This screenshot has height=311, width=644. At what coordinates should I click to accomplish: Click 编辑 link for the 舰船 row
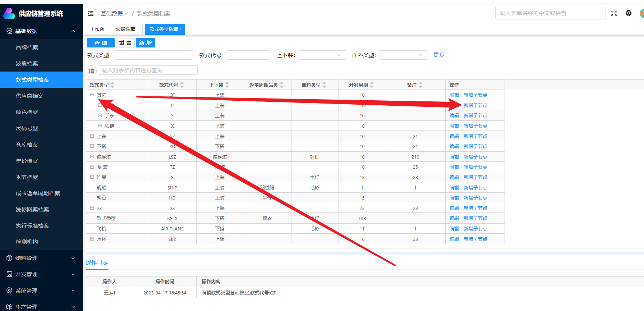coord(454,188)
